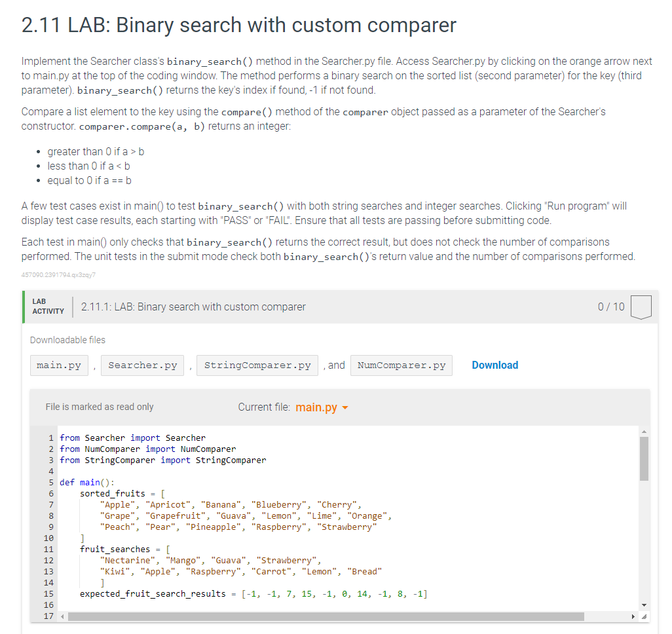Screen dimensions: 672x634
Task: Click the code editor scroll up arrow
Action: tap(644, 432)
